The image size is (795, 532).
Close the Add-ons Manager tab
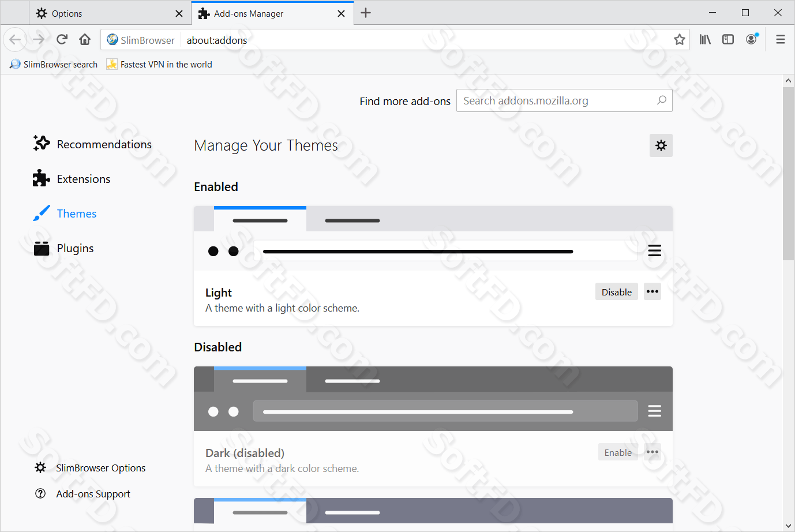click(x=342, y=13)
